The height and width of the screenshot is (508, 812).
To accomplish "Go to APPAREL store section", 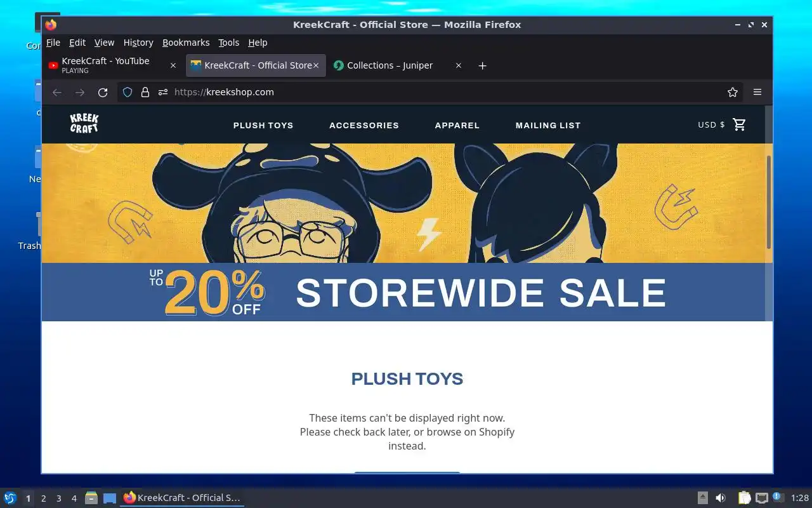I will [457, 125].
